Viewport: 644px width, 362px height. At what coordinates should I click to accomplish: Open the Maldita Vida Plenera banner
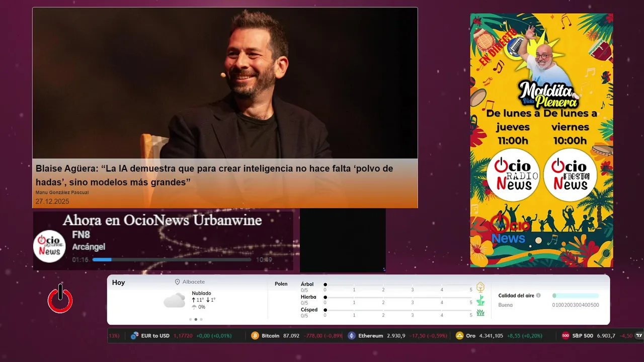coord(541,140)
